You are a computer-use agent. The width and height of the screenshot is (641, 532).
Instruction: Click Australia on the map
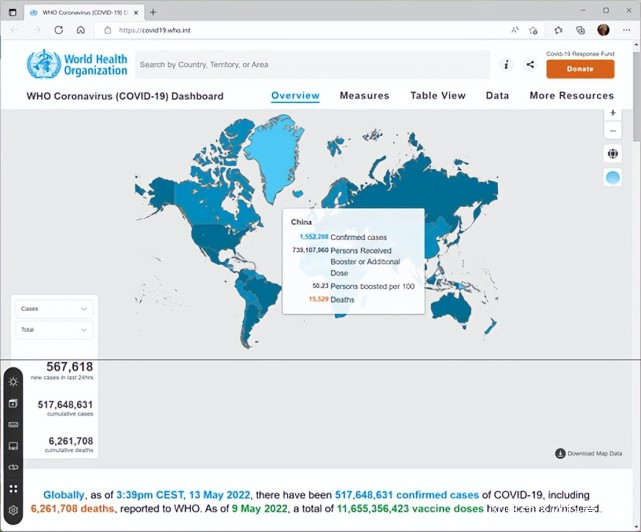[x=450, y=308]
